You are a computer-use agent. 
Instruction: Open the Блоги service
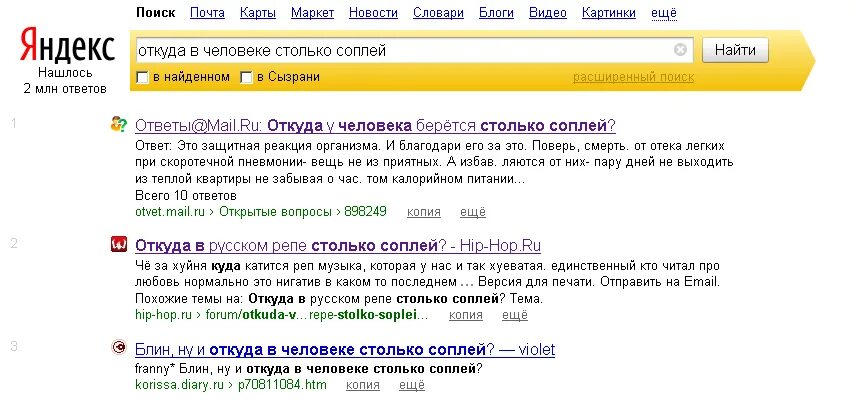tap(496, 13)
